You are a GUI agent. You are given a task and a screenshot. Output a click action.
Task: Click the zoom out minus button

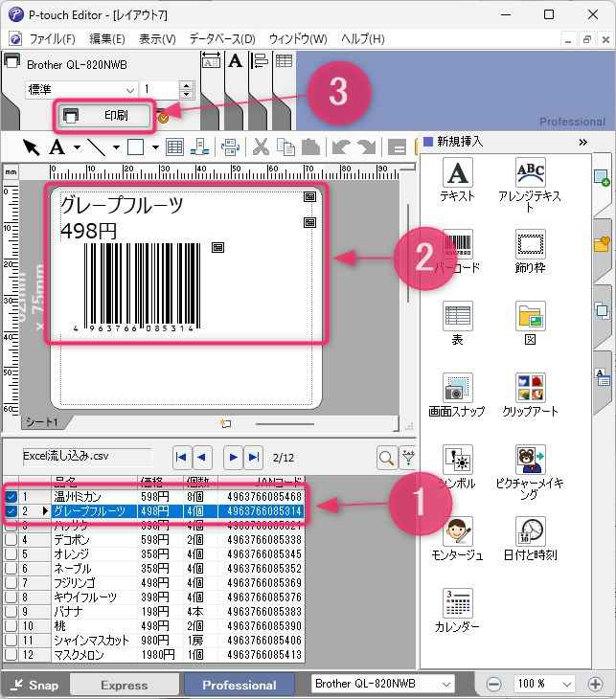click(x=493, y=684)
